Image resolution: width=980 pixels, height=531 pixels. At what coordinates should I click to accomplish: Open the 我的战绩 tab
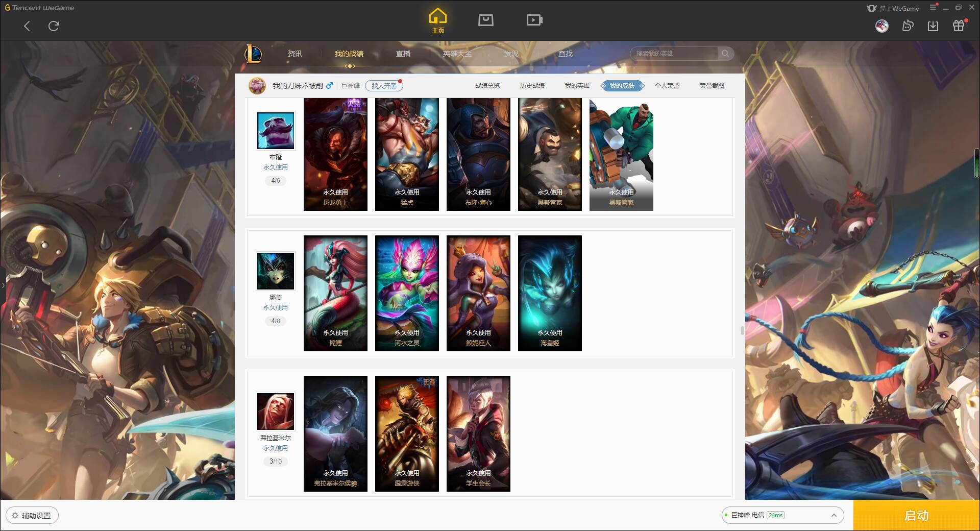(x=349, y=54)
